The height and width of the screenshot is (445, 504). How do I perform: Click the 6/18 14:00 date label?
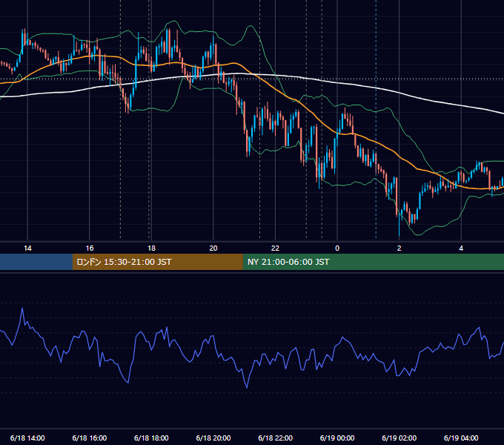point(27,438)
